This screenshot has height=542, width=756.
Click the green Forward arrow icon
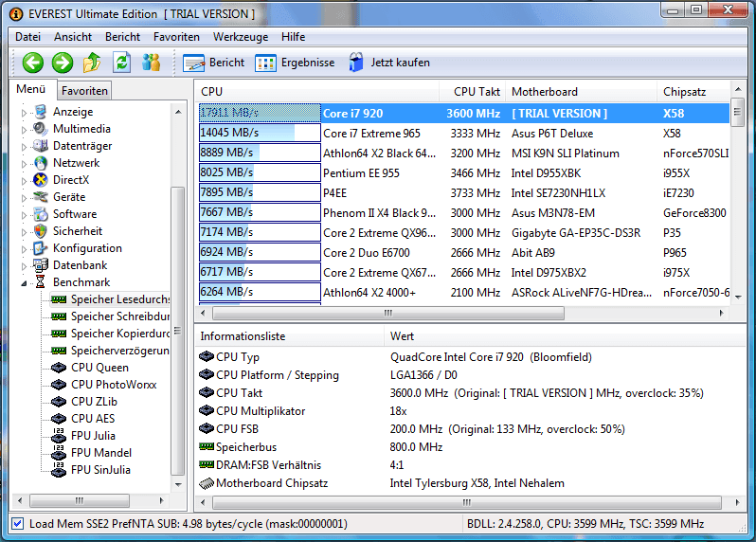63,63
